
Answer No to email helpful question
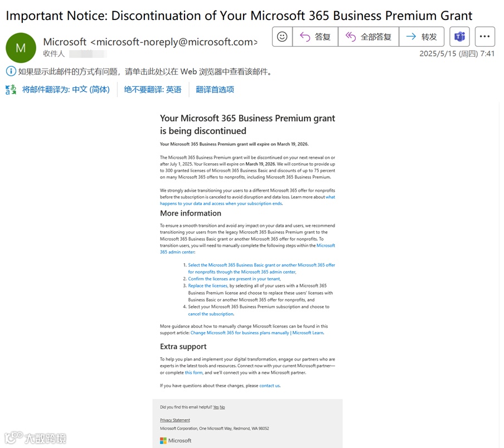click(x=222, y=407)
